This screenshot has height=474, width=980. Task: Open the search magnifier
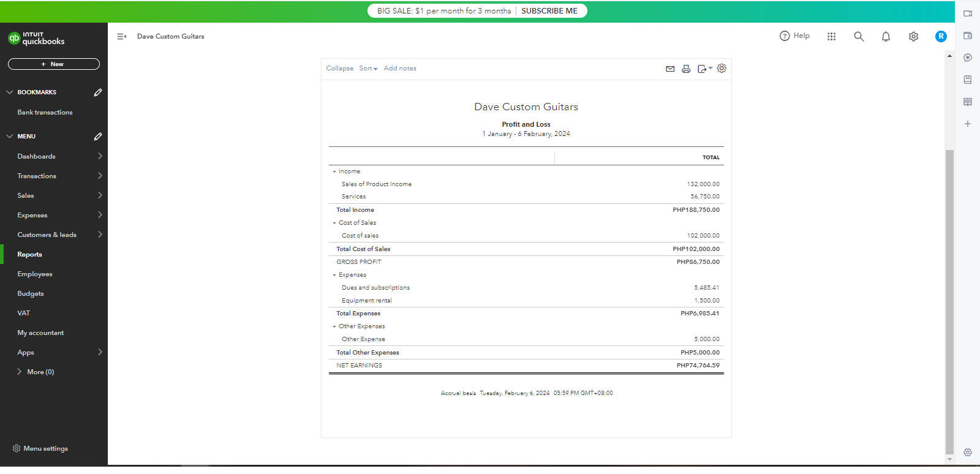(x=859, y=37)
